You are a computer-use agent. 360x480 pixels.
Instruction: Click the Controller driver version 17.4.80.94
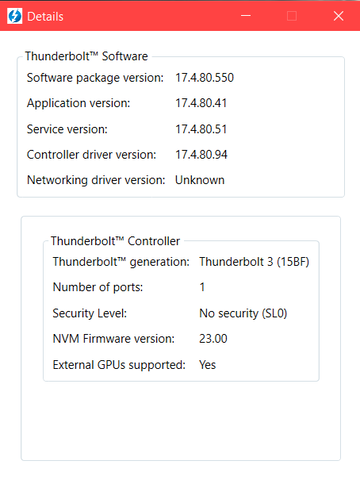[201, 155]
